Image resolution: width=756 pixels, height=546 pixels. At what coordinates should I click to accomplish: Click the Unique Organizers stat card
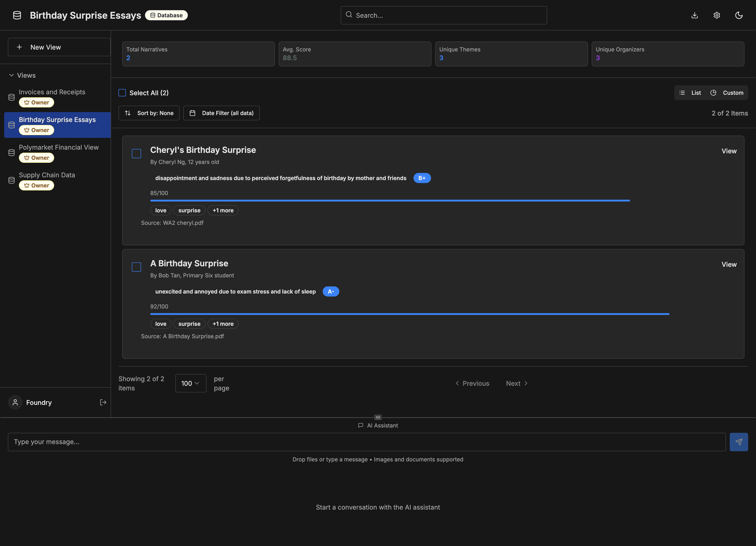tap(668, 54)
